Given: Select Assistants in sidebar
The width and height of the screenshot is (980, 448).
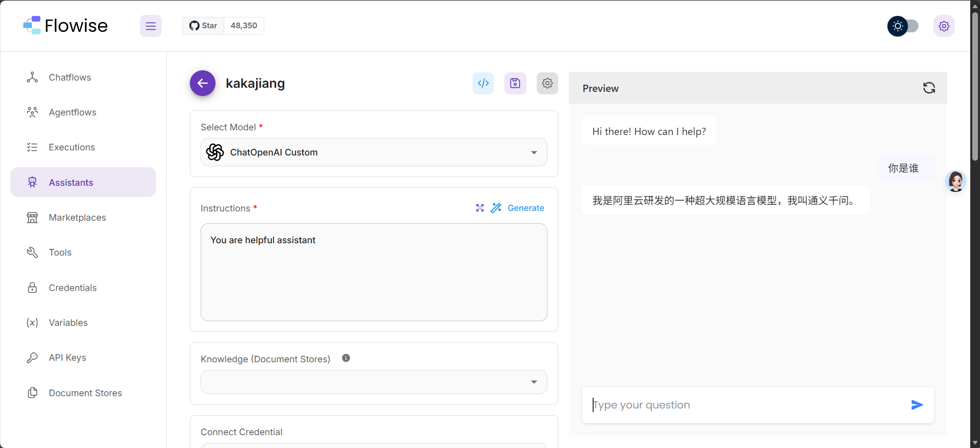Looking at the screenshot, I should (83, 182).
